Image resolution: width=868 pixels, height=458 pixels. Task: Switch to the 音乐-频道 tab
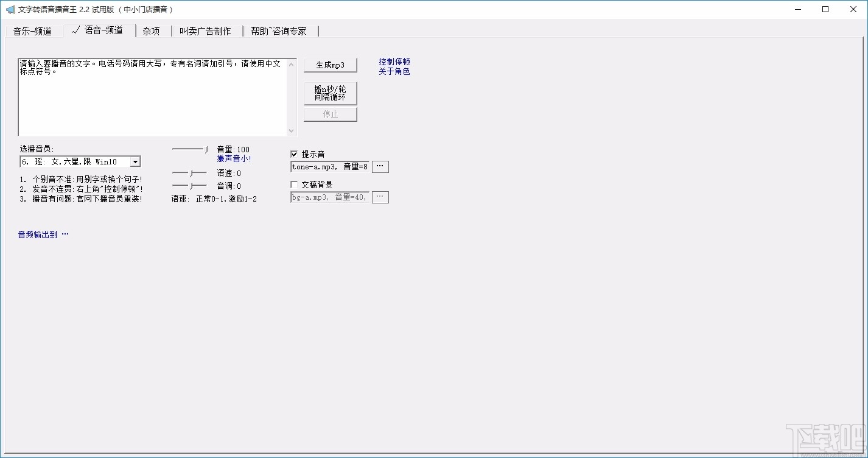34,30
